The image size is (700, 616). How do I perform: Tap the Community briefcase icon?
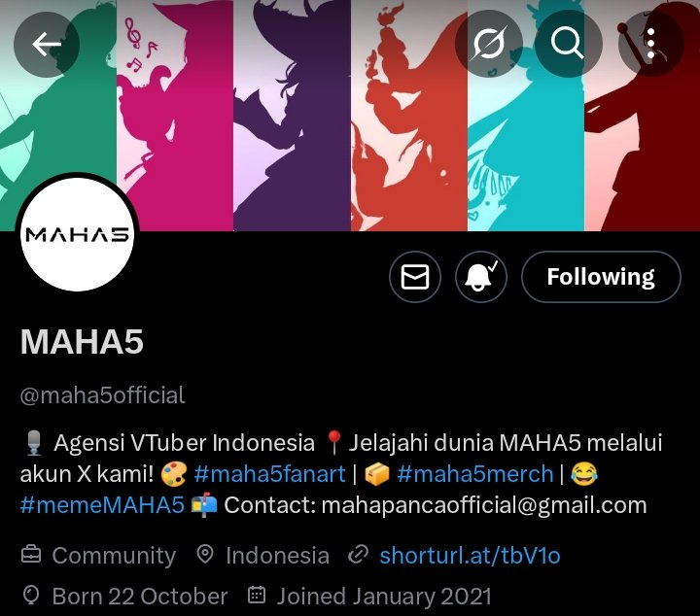[31, 555]
